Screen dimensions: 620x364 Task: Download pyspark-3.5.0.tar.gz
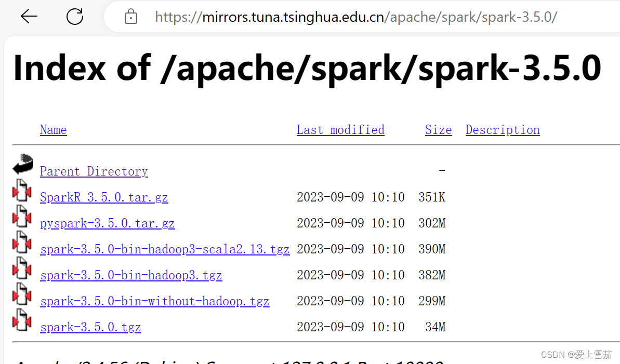point(107,223)
